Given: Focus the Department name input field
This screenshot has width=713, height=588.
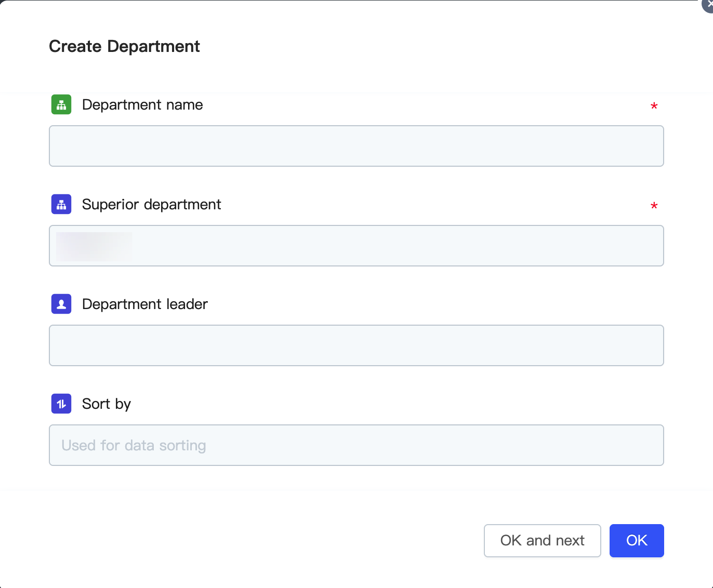Looking at the screenshot, I should pyautogui.click(x=356, y=146).
